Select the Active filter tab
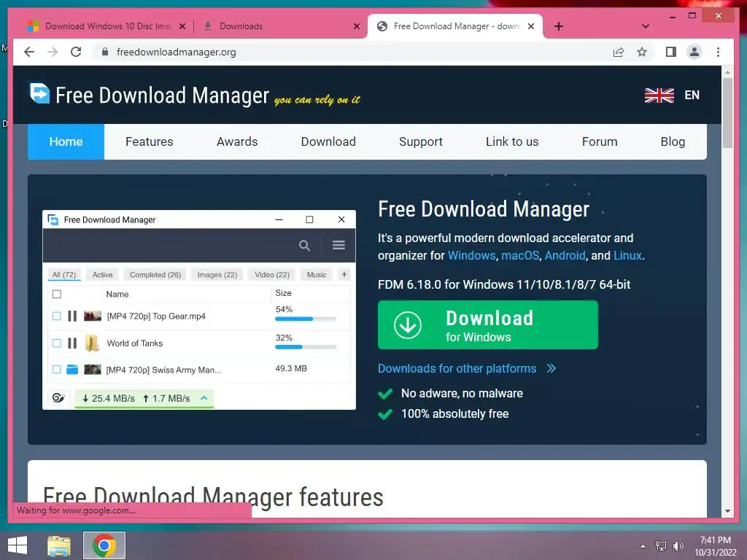This screenshot has width=747, height=560. point(102,275)
